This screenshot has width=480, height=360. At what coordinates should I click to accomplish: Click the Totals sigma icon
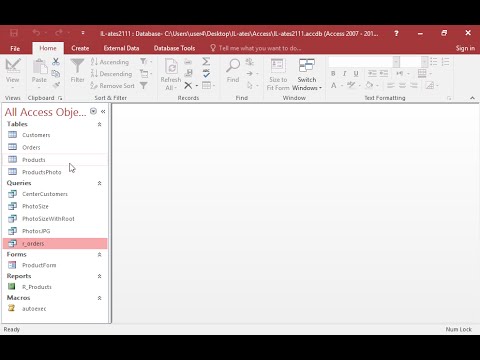tap(206, 62)
